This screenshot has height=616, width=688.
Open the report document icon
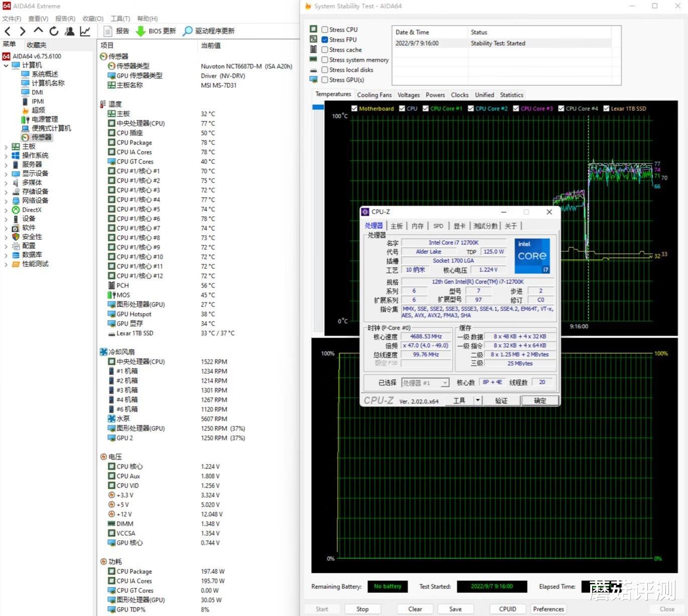[x=108, y=31]
